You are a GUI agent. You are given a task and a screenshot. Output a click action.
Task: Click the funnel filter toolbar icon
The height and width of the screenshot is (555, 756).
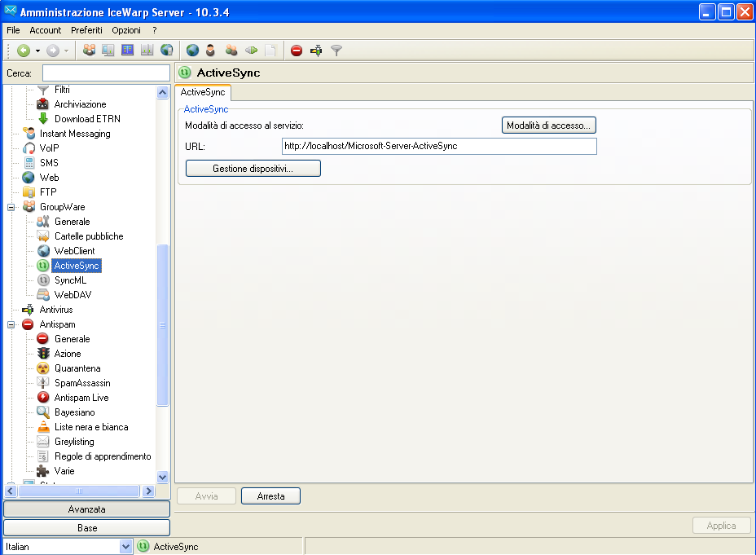click(336, 51)
